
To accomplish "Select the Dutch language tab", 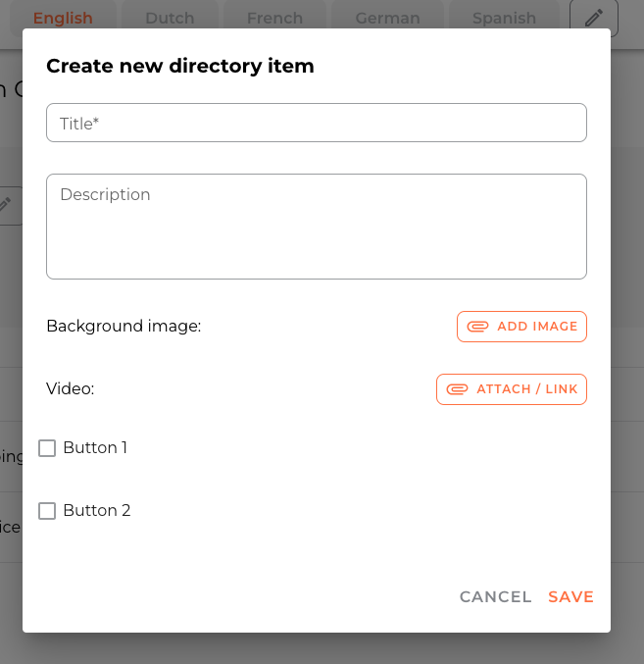I will tap(170, 18).
